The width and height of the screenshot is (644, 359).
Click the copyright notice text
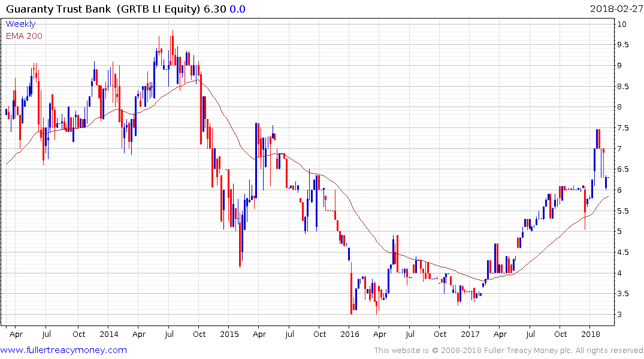(509, 351)
